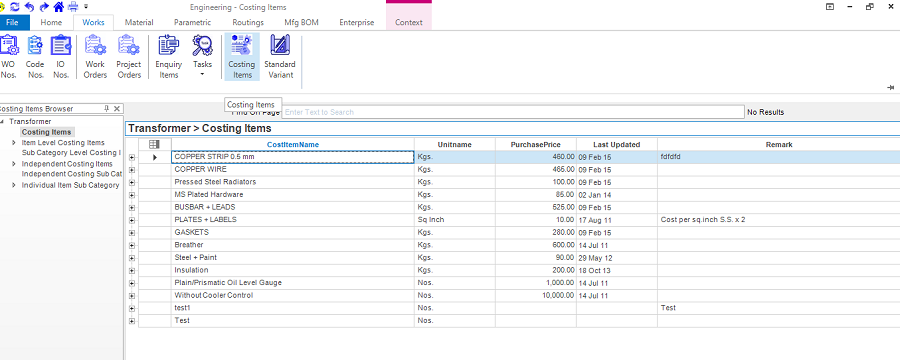900x360 pixels.
Task: Select the Sq Inch unit cell
Action: pyautogui.click(x=455, y=220)
